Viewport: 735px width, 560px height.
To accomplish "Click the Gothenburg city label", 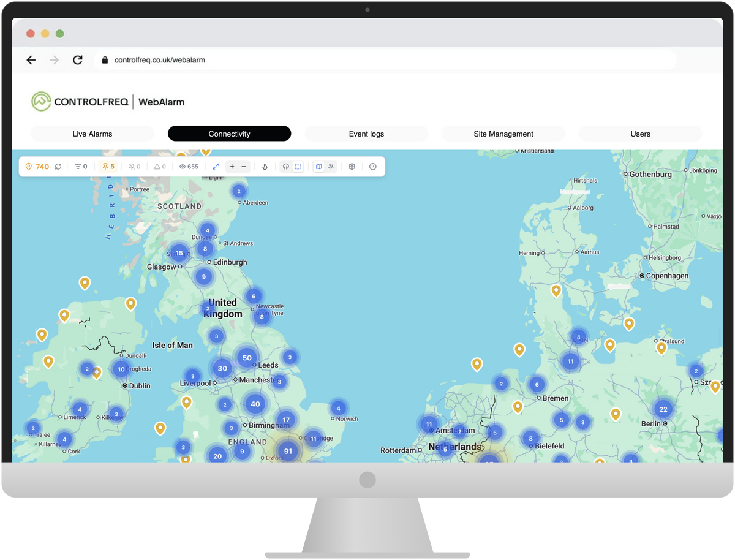I will [x=650, y=174].
